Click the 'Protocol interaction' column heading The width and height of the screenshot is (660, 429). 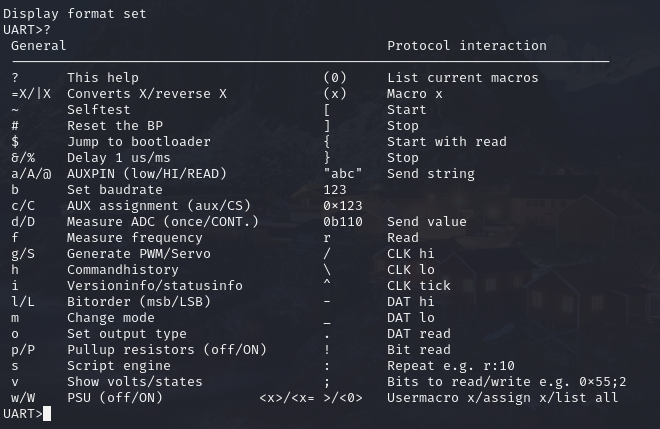coord(466,45)
